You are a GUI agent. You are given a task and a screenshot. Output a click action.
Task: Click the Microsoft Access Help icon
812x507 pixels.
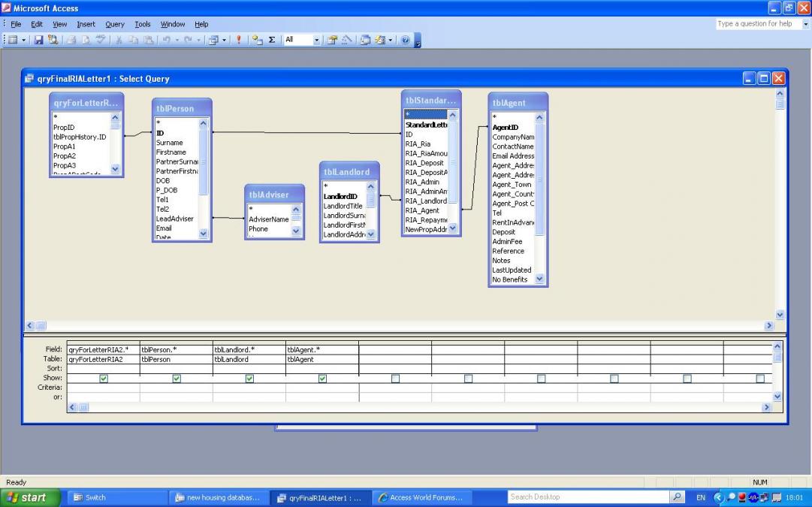pyautogui.click(x=406, y=40)
